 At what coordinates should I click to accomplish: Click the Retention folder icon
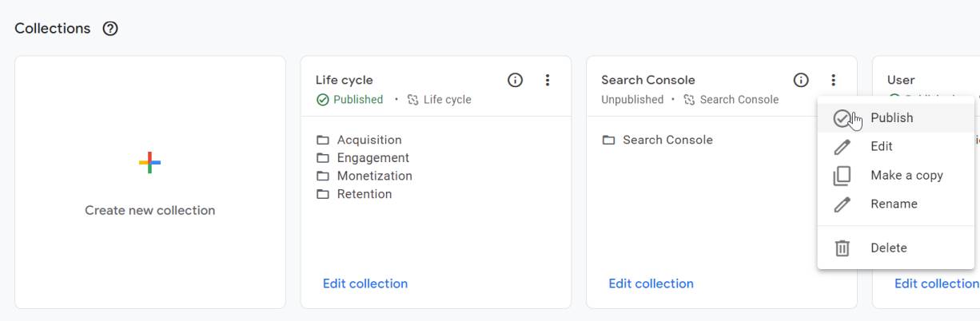click(323, 194)
